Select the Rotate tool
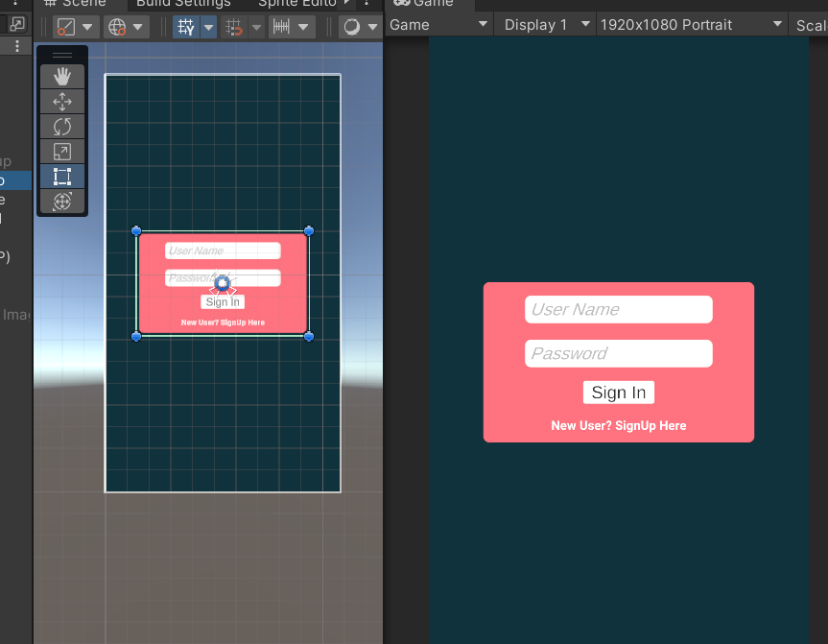Viewport: 828px width, 644px height. [62, 127]
